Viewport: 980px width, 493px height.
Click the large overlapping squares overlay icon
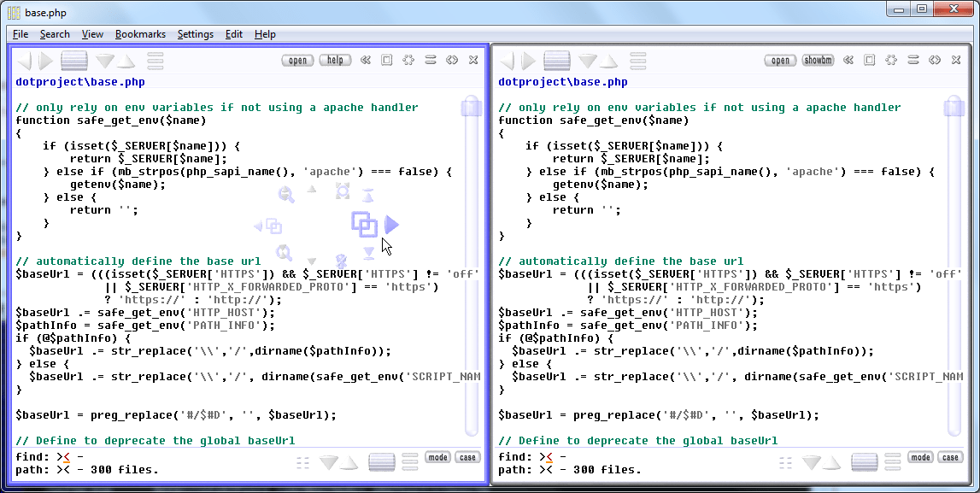pyautogui.click(x=364, y=224)
